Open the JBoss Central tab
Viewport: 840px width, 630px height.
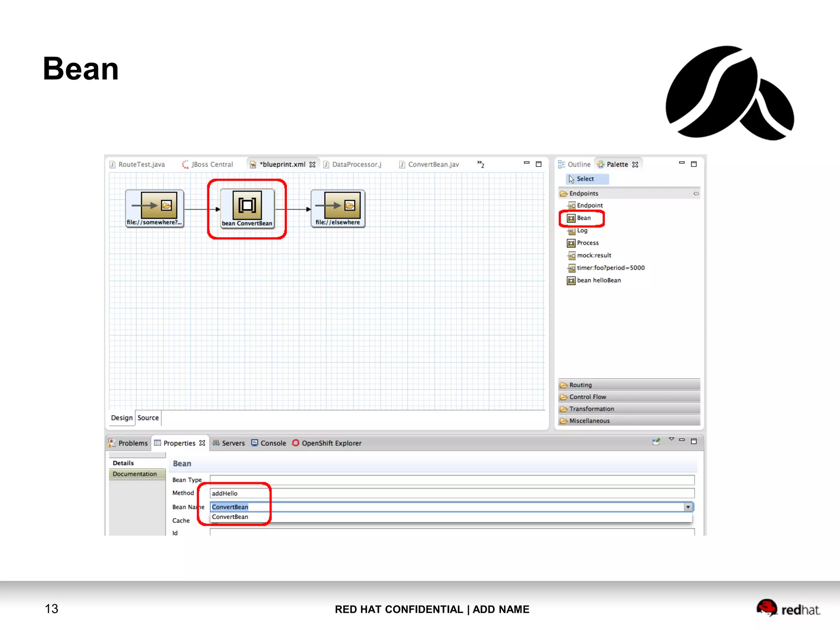point(208,164)
